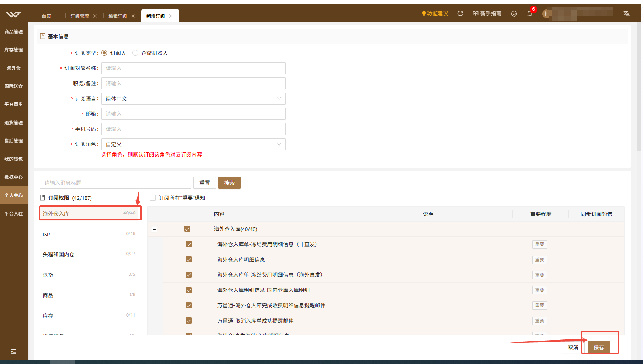Click the 保存 button
643x364 pixels.
click(x=599, y=347)
